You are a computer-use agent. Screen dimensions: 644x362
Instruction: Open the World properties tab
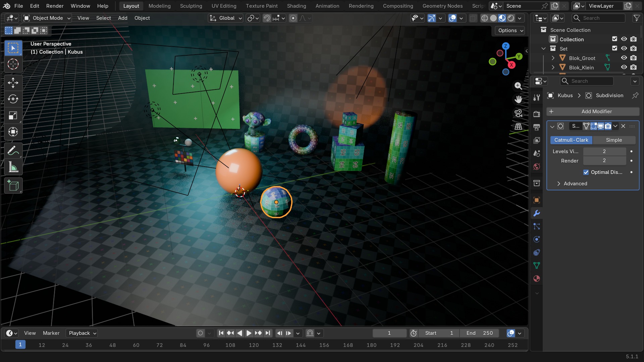coord(537,167)
